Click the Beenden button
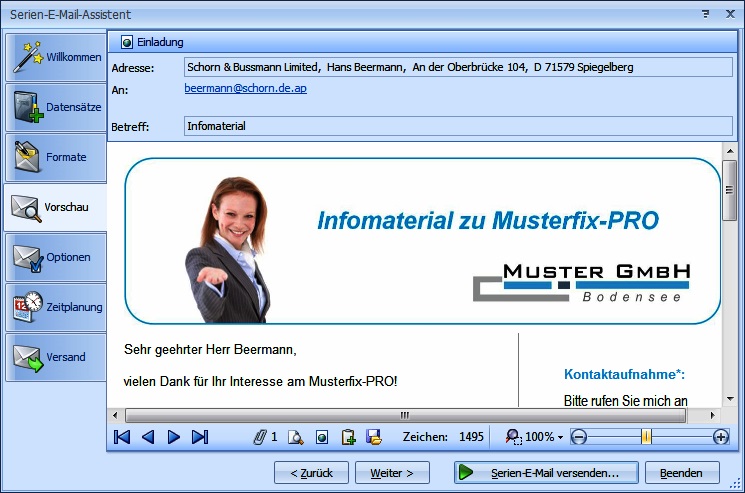The width and height of the screenshot is (745, 493). coord(682,473)
